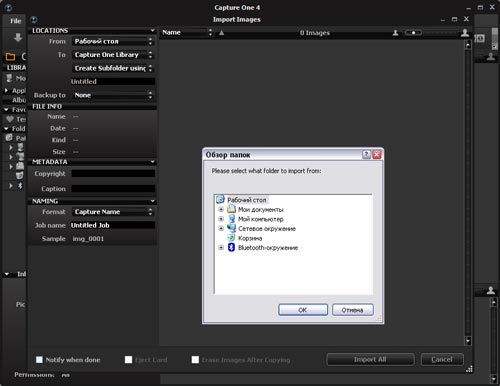Click the Untitled subfolder name field
The image size is (500, 386).
[x=113, y=82]
